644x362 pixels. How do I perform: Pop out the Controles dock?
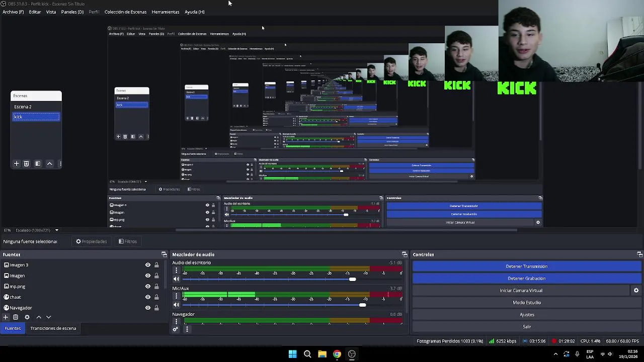[639, 254]
